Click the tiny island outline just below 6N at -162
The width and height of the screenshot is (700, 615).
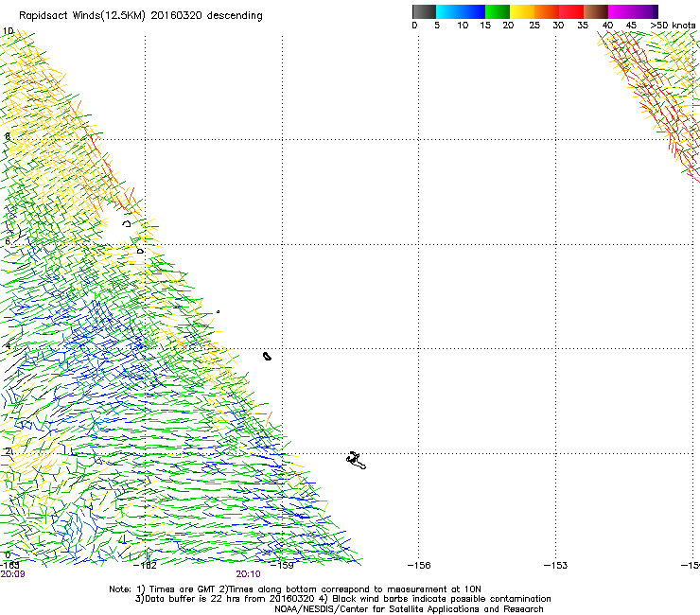(140, 252)
